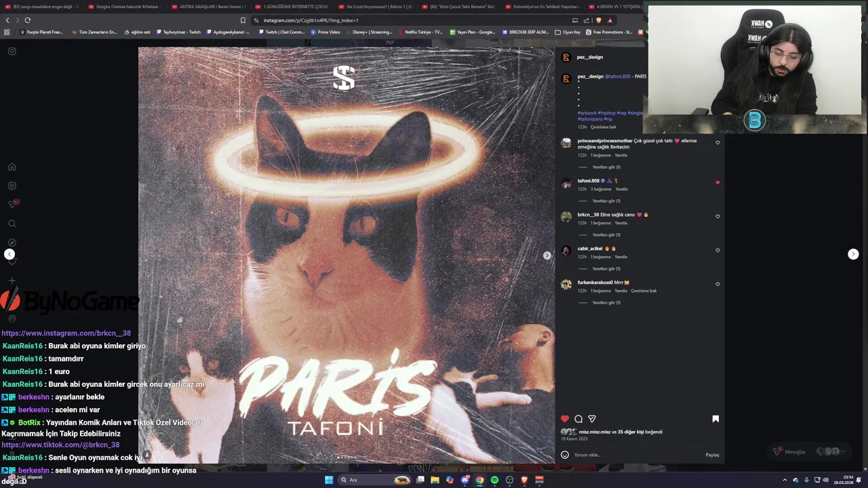Viewport: 868px width, 488px height.
Task: Open the Windows Start menu
Action: [329, 480]
